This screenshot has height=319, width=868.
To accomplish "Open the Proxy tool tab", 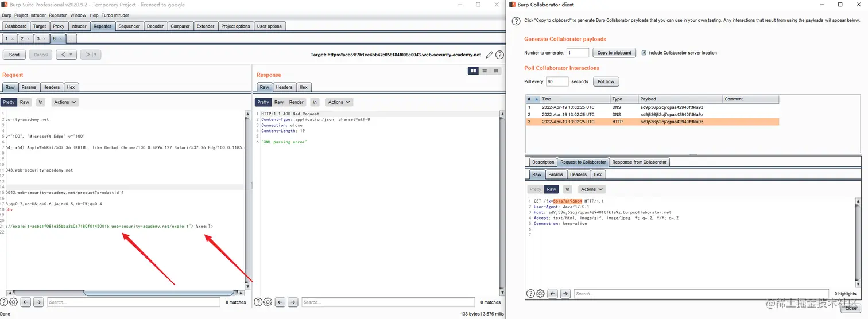I will [59, 26].
